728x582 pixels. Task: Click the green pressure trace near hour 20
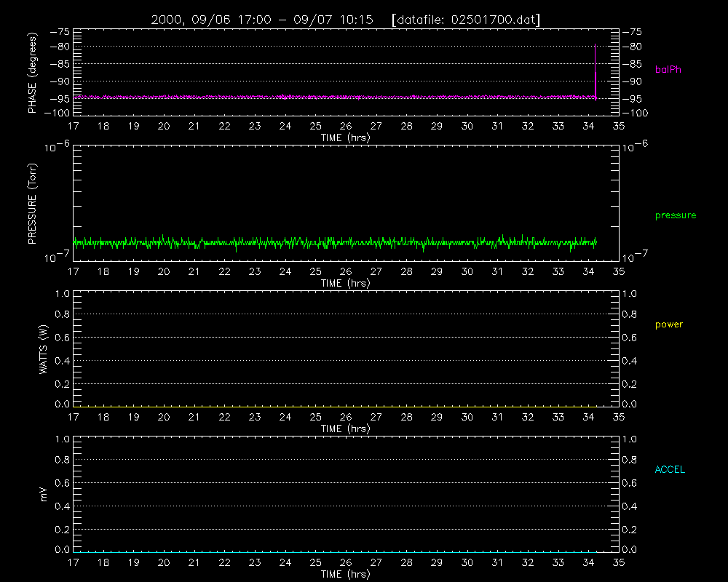point(163,242)
